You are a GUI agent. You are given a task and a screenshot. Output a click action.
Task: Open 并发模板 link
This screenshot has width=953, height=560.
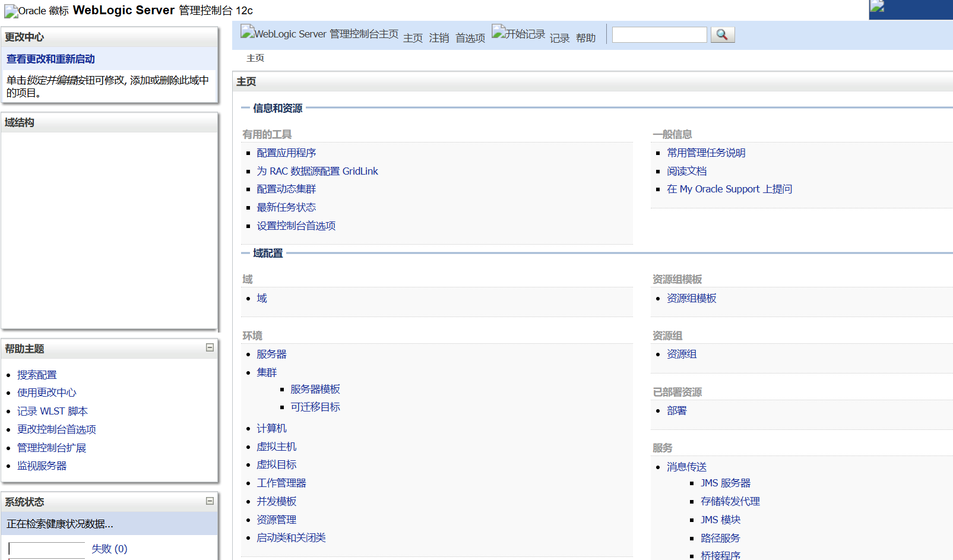[x=276, y=501]
